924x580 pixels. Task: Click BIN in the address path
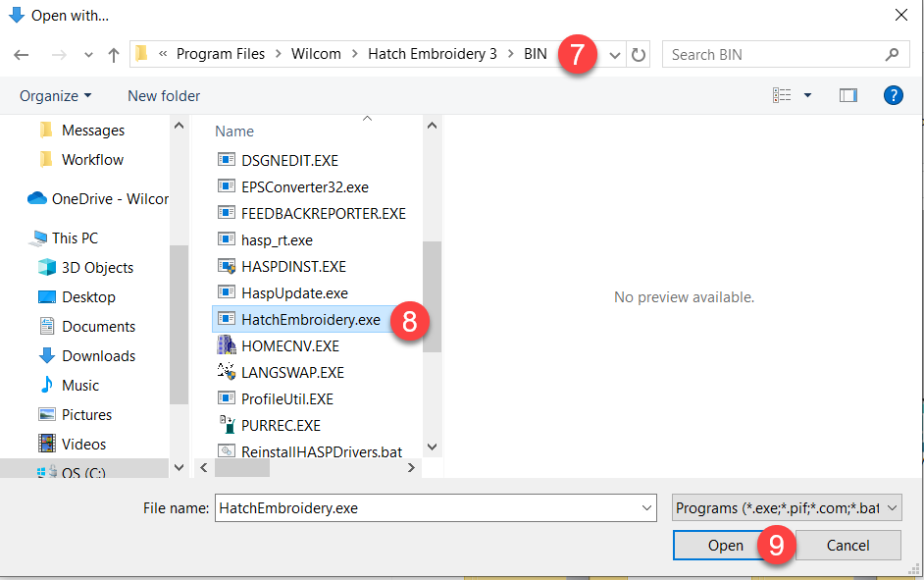pos(535,54)
